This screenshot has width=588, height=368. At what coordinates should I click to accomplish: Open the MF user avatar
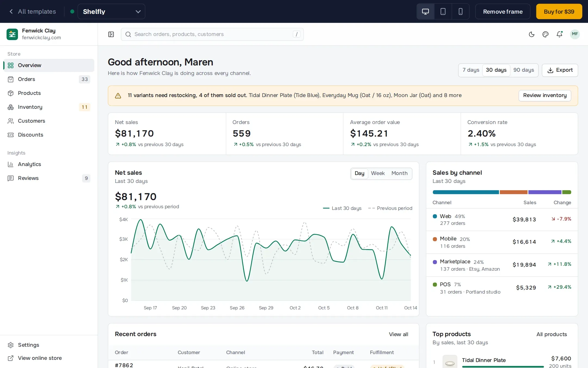[x=575, y=34]
